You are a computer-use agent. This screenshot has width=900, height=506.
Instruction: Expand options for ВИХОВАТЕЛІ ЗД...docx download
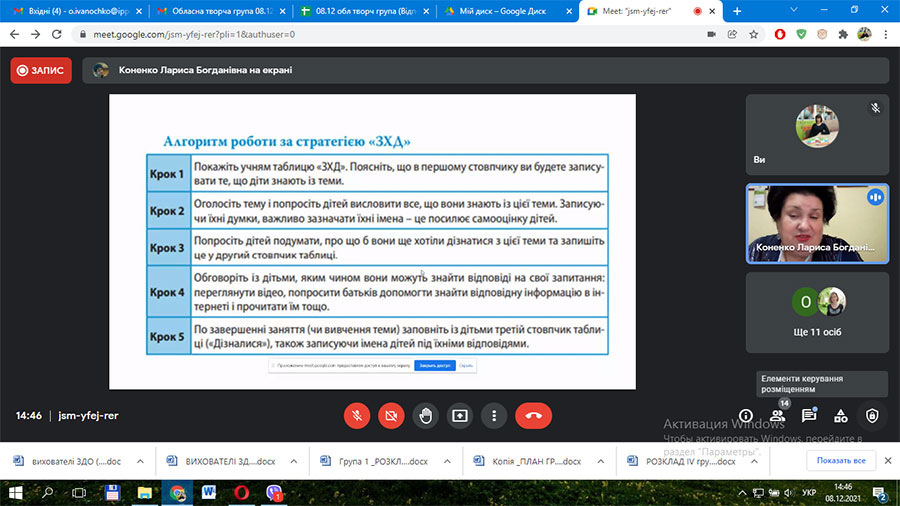click(293, 461)
